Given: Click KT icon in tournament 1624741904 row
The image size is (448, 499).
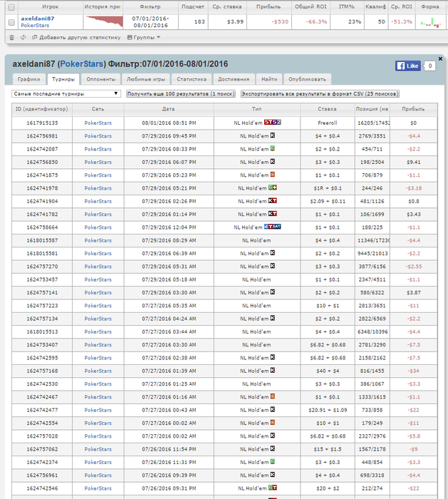Looking at the screenshot, I should click(x=273, y=201).
